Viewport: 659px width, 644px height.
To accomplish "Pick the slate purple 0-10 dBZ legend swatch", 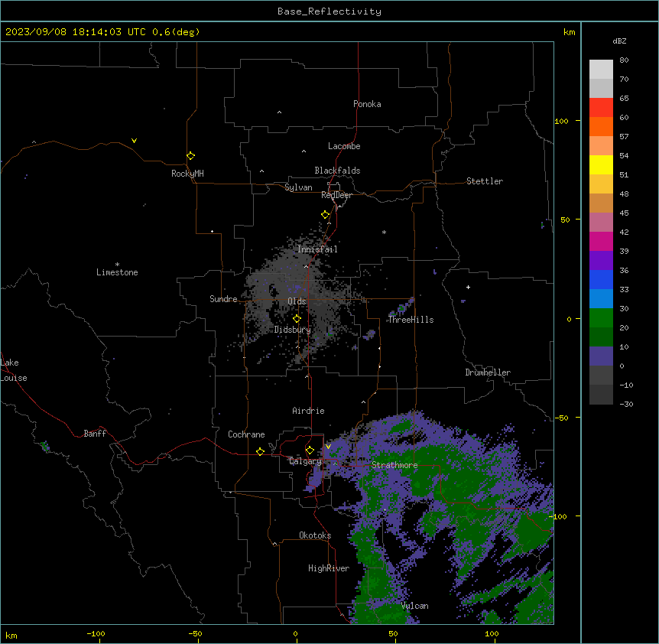I will coord(601,356).
